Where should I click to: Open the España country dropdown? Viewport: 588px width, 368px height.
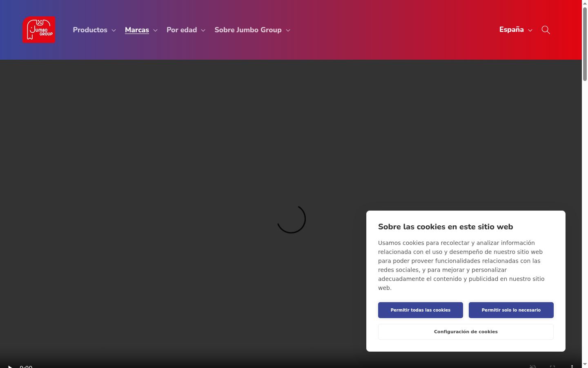coord(516,29)
